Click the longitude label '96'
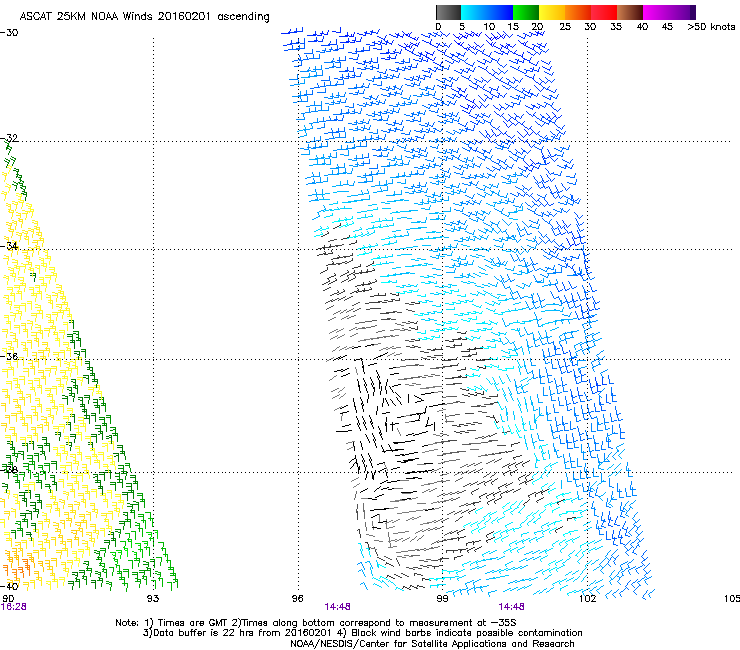Viewport: 740px width, 650px height. tap(297, 599)
